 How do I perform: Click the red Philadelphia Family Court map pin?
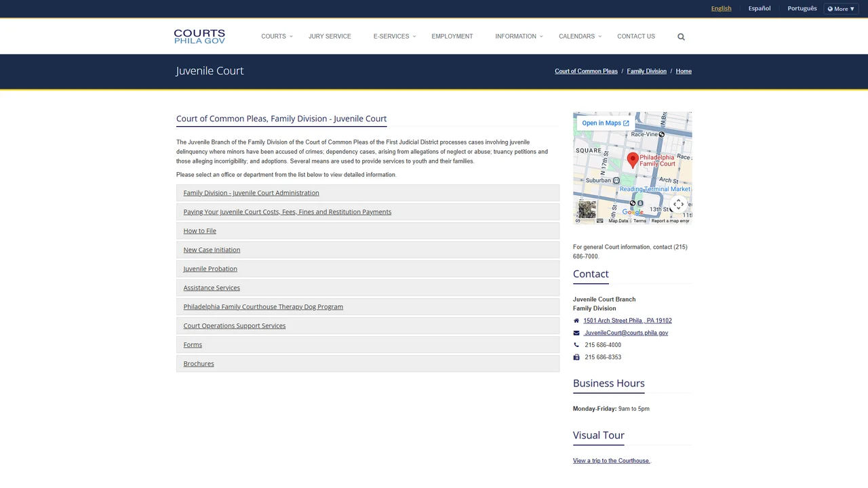[x=633, y=160]
